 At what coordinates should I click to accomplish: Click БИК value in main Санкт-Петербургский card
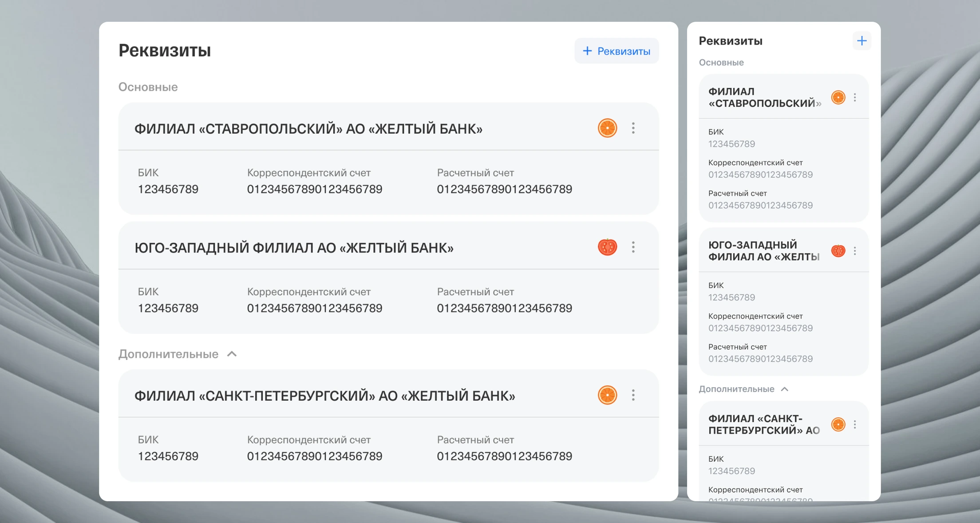tap(168, 456)
